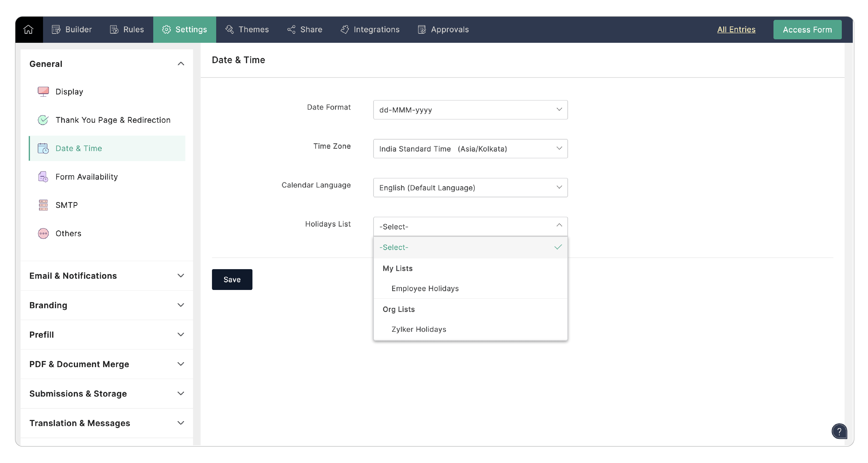Choose Zylker Holidays option
The width and height of the screenshot is (868, 463).
tap(419, 329)
